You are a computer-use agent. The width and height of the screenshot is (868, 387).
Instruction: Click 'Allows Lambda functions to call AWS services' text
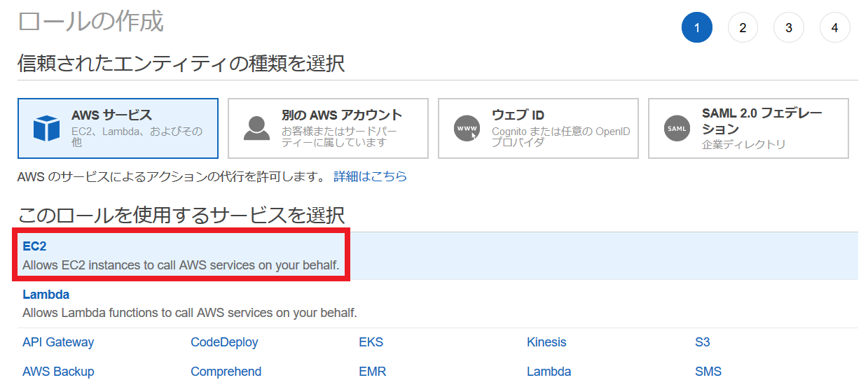(x=190, y=313)
